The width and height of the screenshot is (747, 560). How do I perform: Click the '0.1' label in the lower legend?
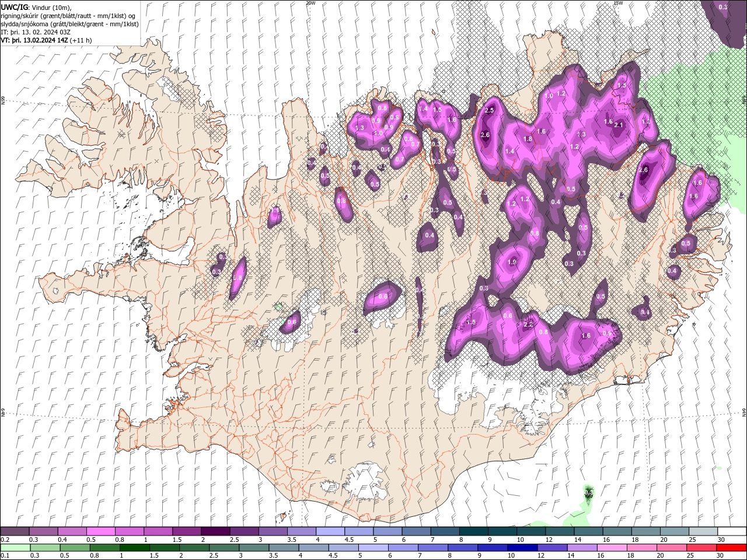(5, 556)
